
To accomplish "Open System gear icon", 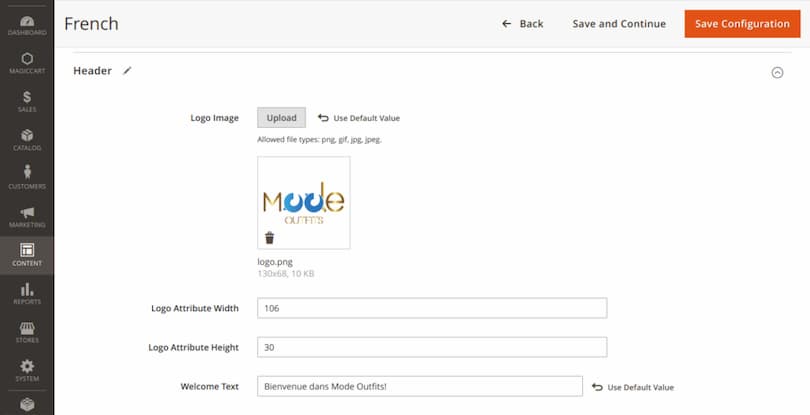I will (x=26, y=370).
